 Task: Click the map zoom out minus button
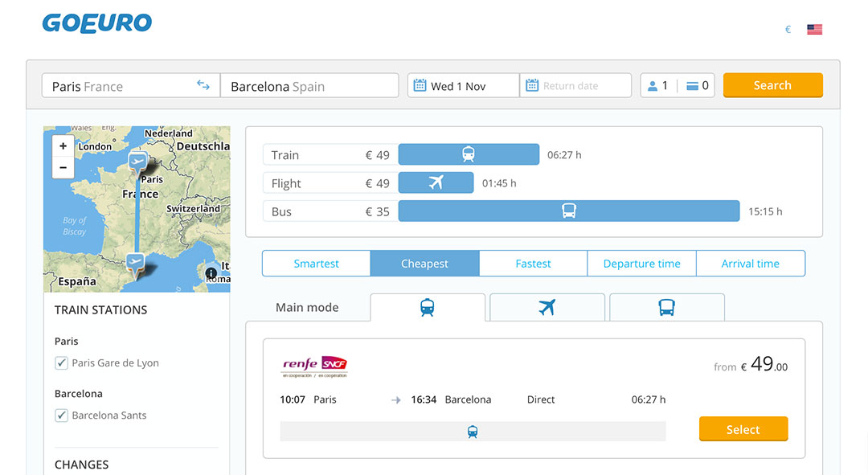coord(63,167)
